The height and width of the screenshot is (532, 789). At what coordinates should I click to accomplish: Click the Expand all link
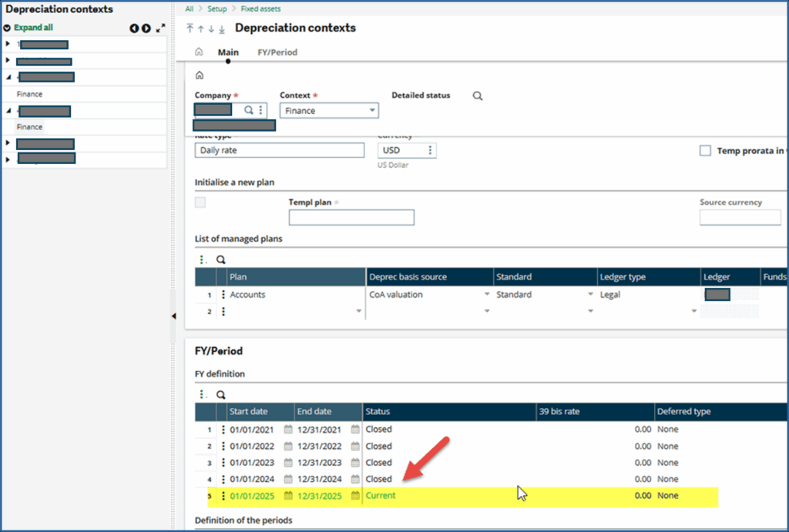[33, 28]
